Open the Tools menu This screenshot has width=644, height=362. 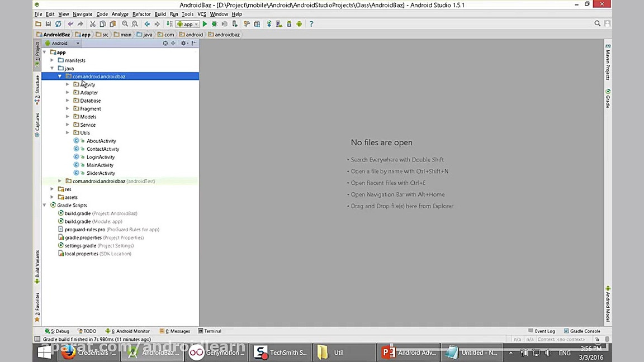coord(187,14)
